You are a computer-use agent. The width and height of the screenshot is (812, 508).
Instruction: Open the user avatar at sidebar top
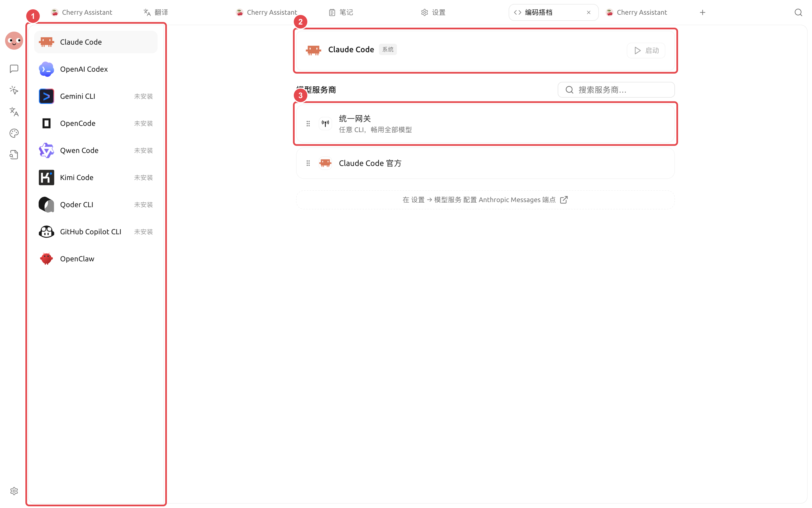(14, 41)
